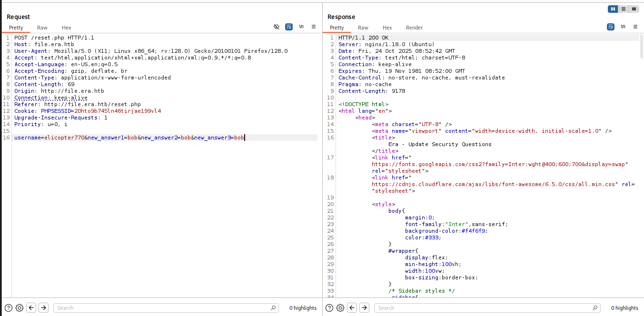Open Request search settings gear
This screenshot has width=644, height=316.
pyautogui.click(x=20, y=308)
